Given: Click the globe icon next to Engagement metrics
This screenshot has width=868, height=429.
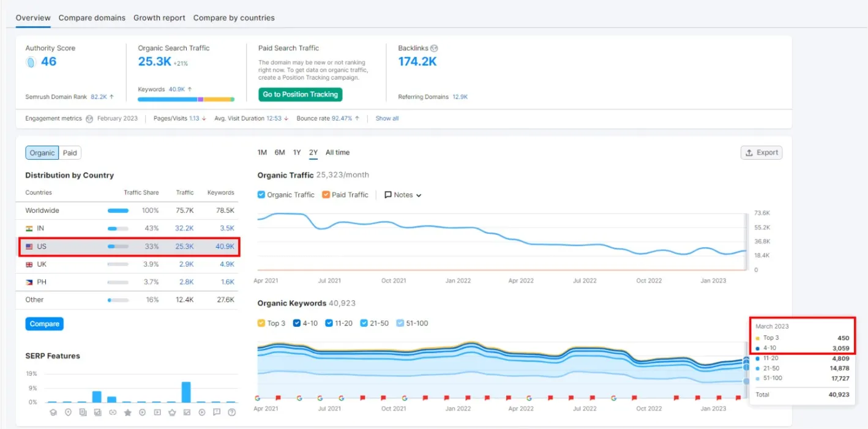Looking at the screenshot, I should (x=89, y=119).
